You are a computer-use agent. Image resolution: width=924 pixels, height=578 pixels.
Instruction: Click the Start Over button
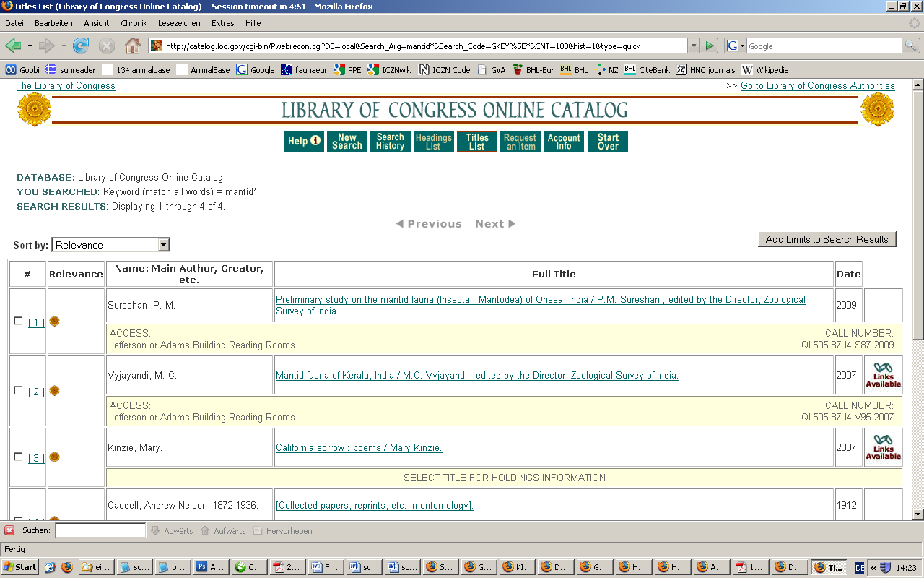pos(608,142)
